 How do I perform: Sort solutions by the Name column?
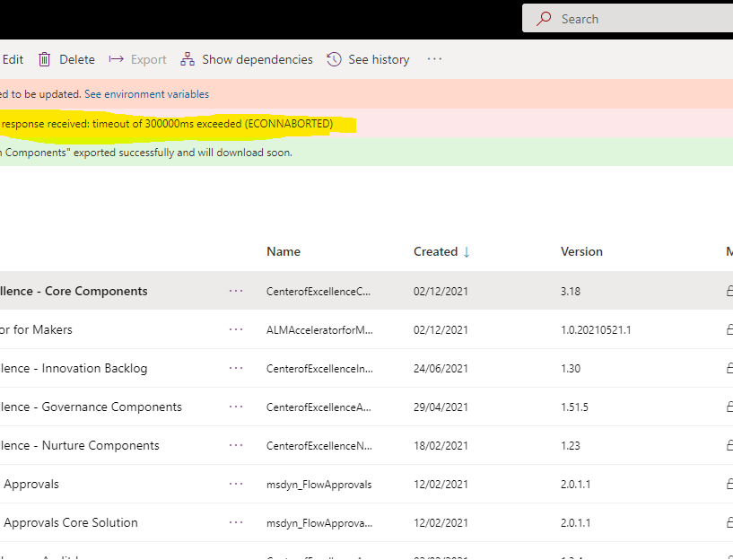(x=283, y=251)
